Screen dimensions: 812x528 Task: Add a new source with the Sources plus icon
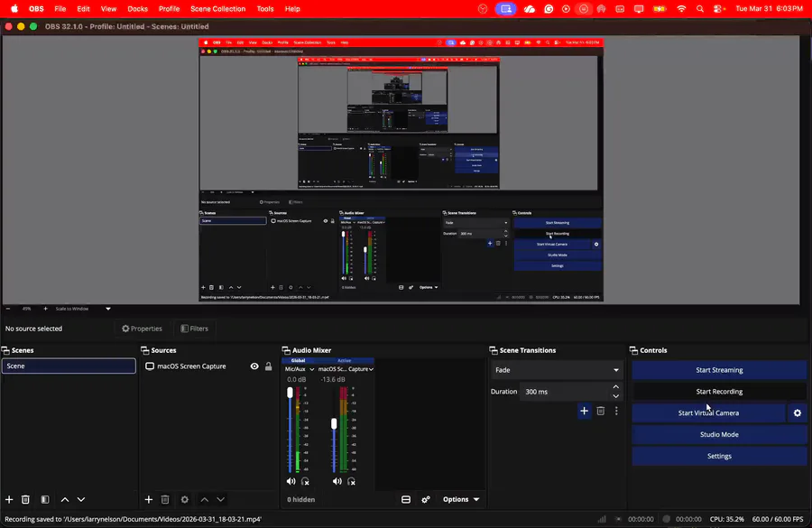(149, 499)
